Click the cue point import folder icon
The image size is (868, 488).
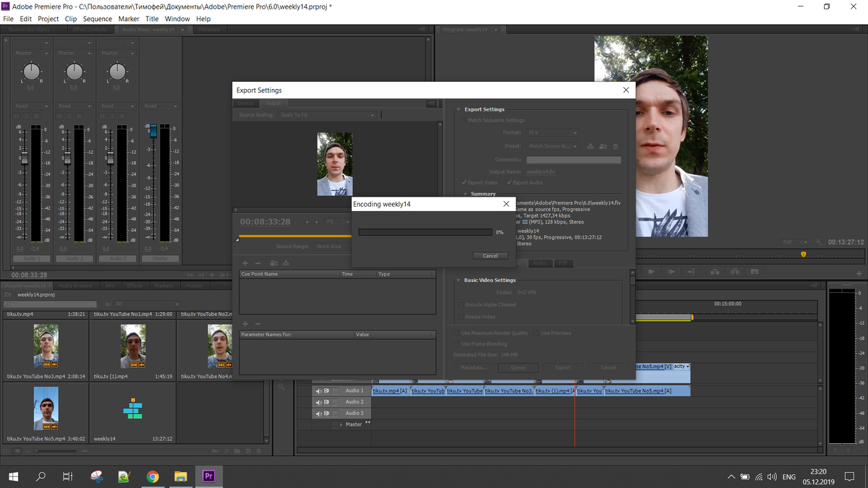tap(273, 263)
